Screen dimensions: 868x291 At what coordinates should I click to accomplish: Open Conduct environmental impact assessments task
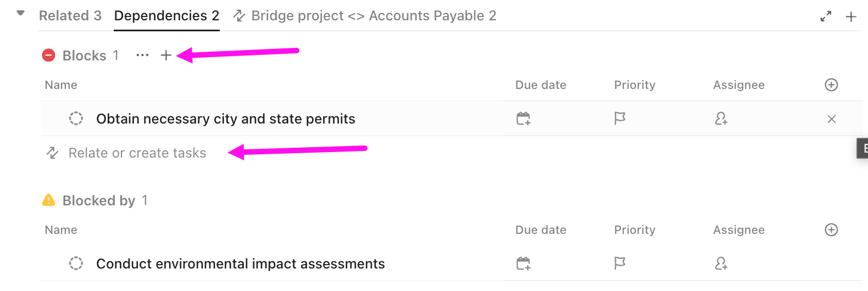coord(240,264)
